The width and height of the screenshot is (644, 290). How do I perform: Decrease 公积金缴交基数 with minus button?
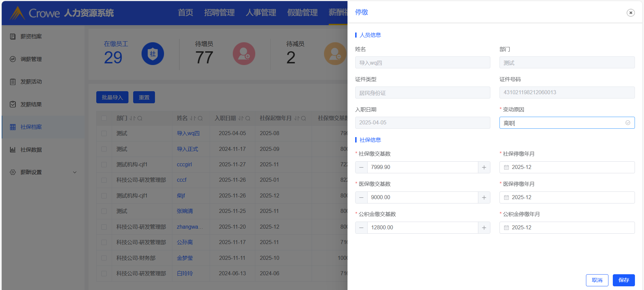(x=361, y=228)
